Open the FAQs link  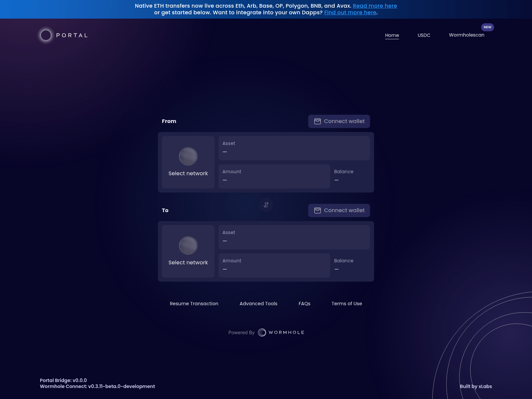click(x=305, y=304)
